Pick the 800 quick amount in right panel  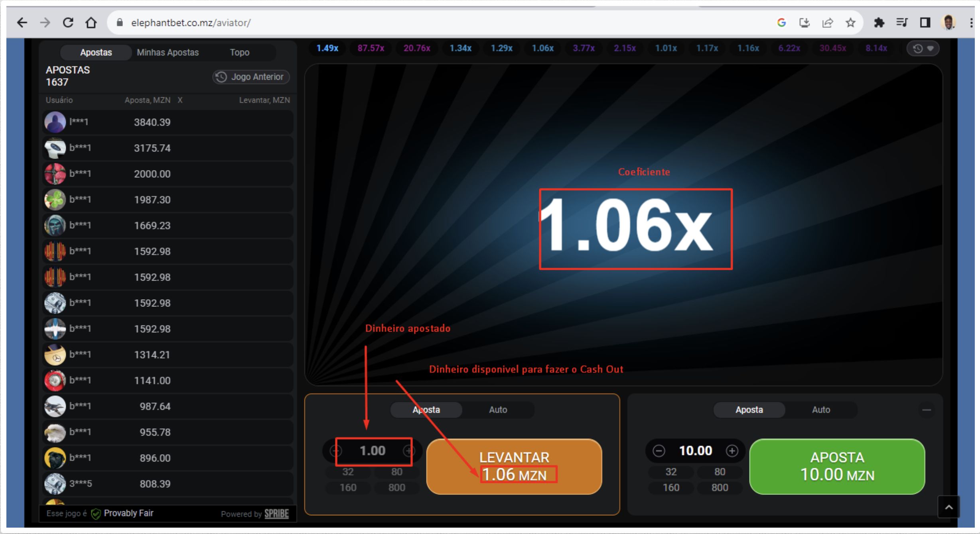click(720, 487)
